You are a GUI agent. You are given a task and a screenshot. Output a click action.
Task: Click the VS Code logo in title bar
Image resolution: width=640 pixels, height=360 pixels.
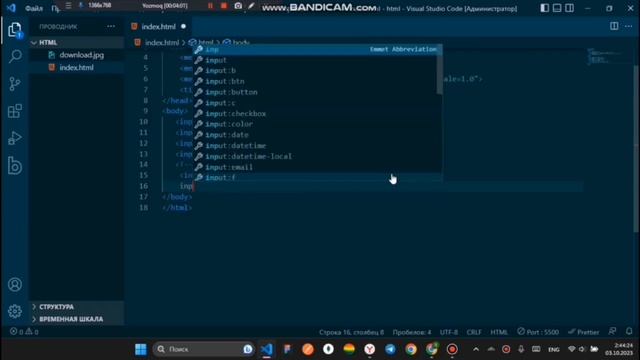click(x=11, y=8)
